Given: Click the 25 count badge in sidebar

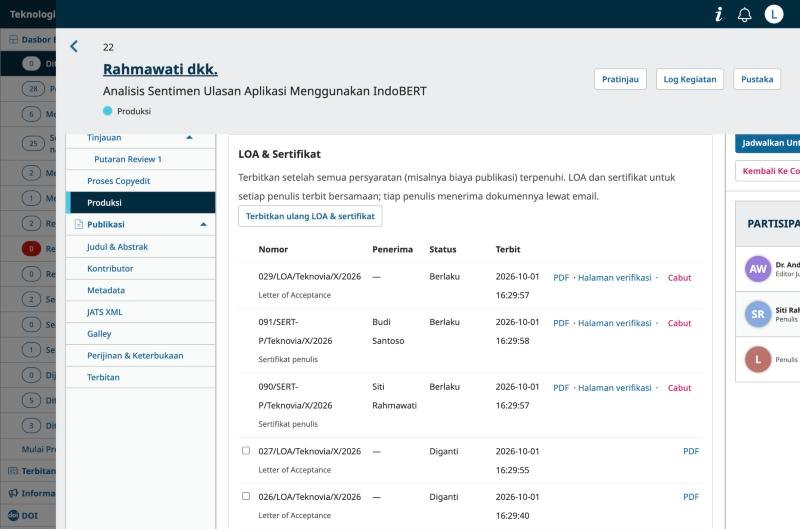Looking at the screenshot, I should point(33,143).
